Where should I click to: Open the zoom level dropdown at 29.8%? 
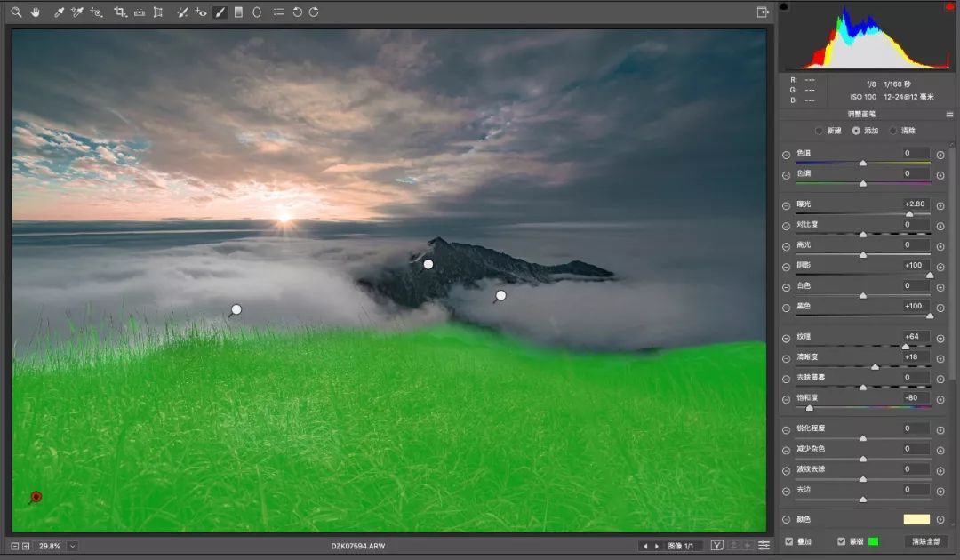point(72,546)
